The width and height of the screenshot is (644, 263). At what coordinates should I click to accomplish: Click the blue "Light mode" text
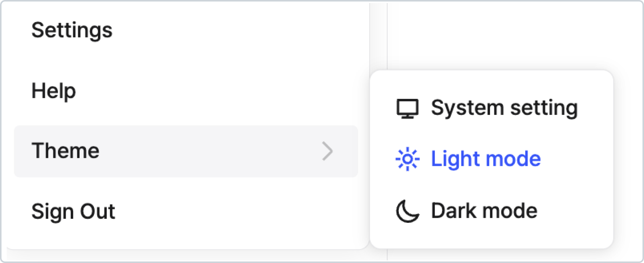pos(486,159)
